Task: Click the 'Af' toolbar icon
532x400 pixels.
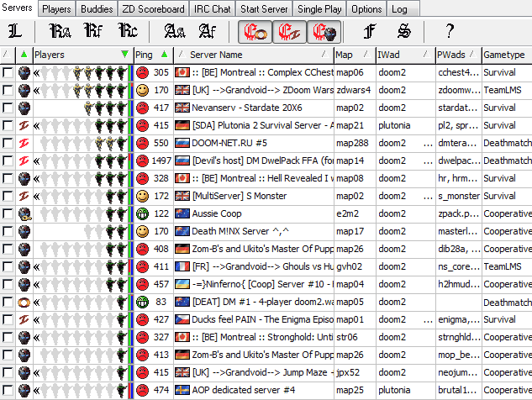Action: click(x=207, y=33)
